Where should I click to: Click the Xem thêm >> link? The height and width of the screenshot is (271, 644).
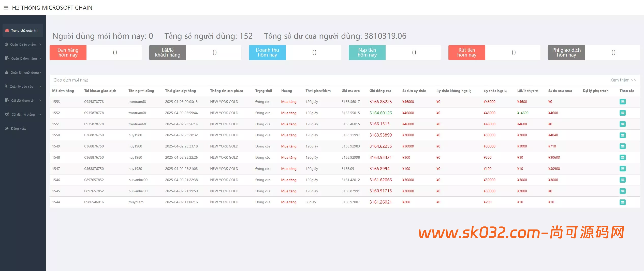pyautogui.click(x=623, y=80)
